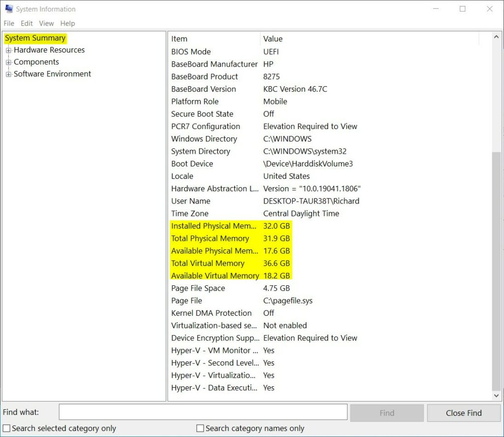Click the System Information app icon in title bar

click(9, 9)
